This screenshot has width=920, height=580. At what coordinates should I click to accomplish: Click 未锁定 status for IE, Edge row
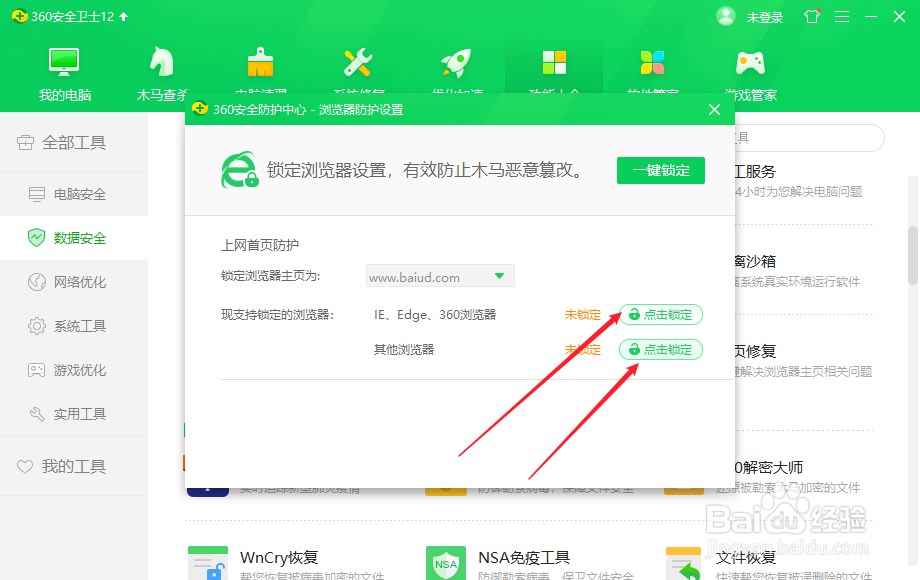[x=583, y=315]
